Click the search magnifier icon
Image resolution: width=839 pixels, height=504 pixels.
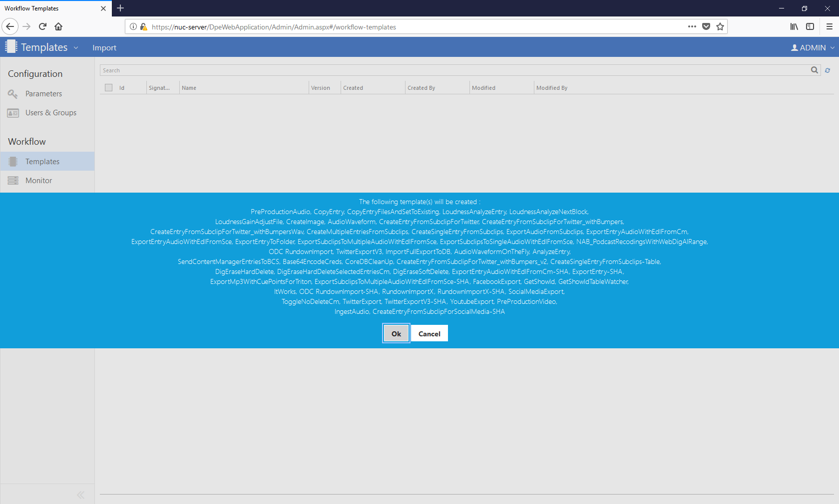(814, 70)
